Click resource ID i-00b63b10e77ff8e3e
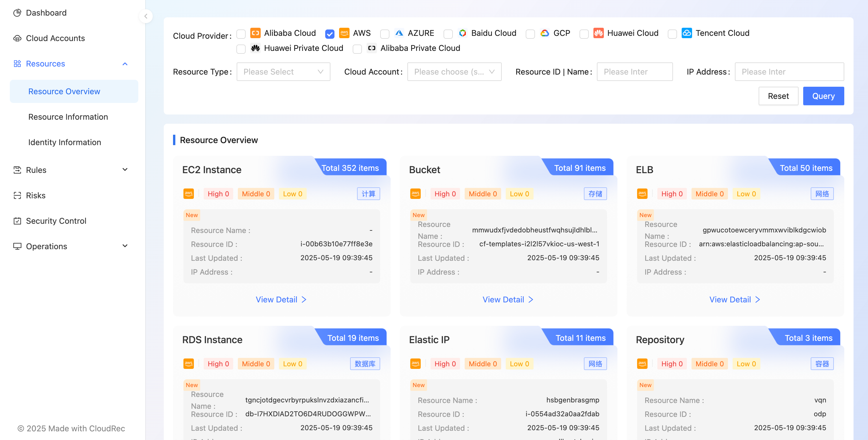The image size is (868, 440). click(336, 244)
